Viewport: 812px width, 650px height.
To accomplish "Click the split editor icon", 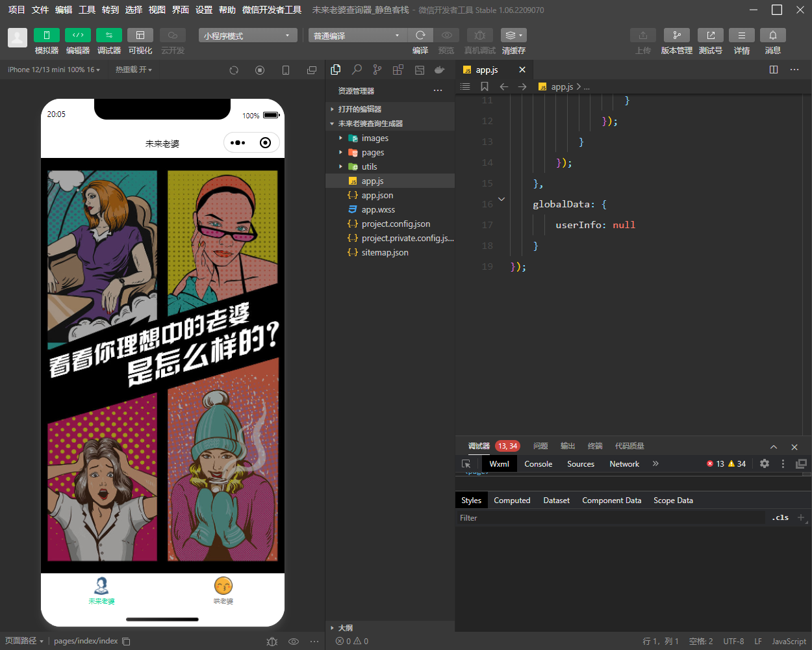I will pos(774,70).
